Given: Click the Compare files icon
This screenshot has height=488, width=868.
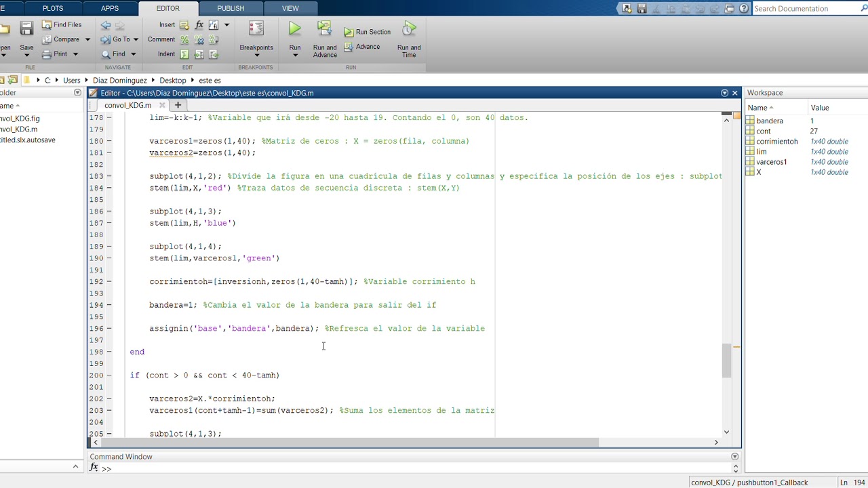Looking at the screenshot, I should tap(47, 39).
